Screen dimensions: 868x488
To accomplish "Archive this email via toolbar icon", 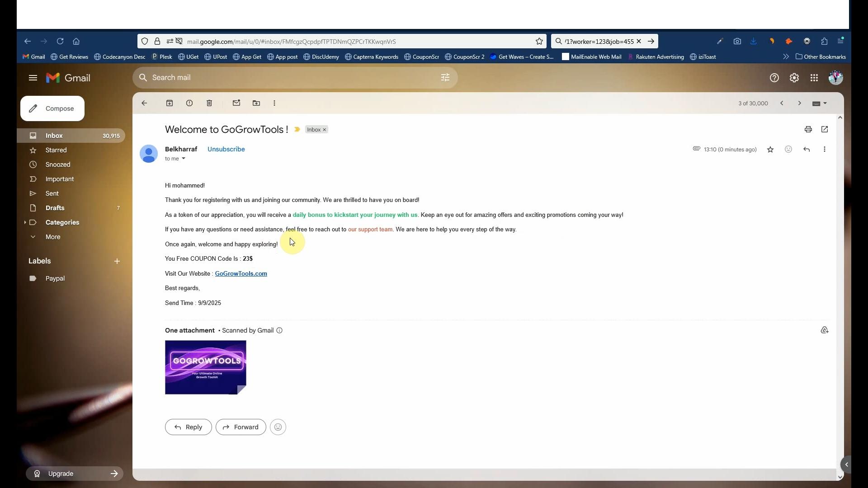I will pyautogui.click(x=170, y=103).
